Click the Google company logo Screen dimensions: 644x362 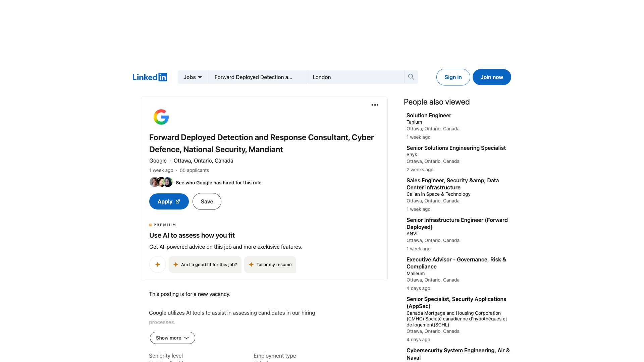pos(161,117)
